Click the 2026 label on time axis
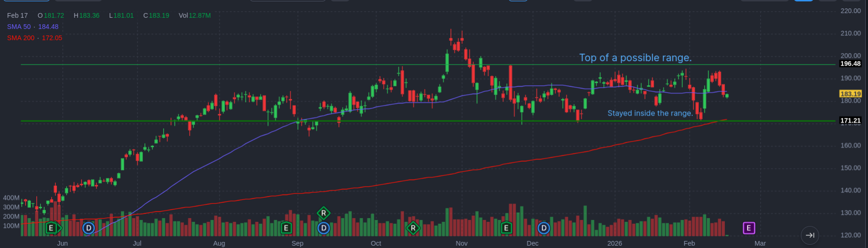 point(614,243)
